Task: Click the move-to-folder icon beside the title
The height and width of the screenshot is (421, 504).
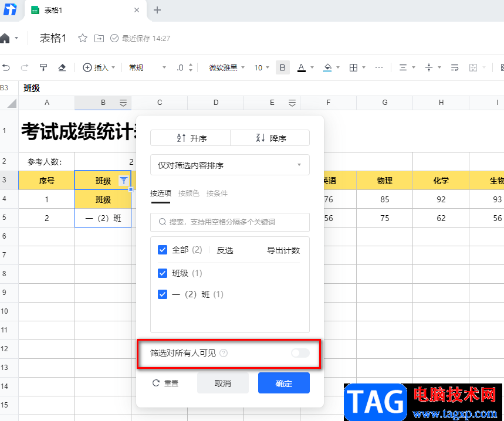Action: click(99, 39)
